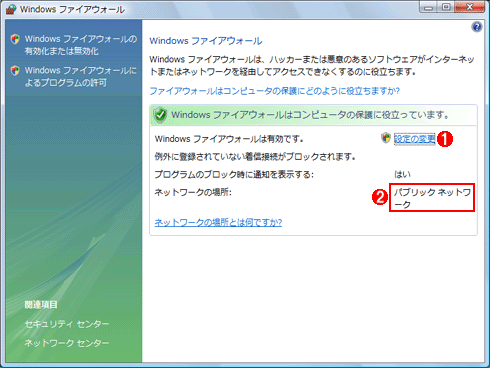The height and width of the screenshot is (368, 490).
Task: Open セキュリティ センター link
Action: coord(67,324)
